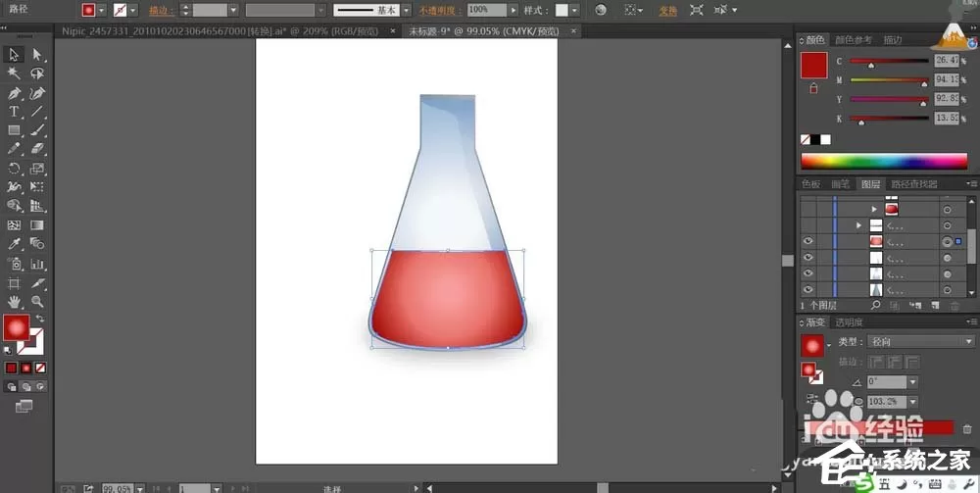Select the Pencil tool
The height and width of the screenshot is (493, 980).
coord(14,149)
